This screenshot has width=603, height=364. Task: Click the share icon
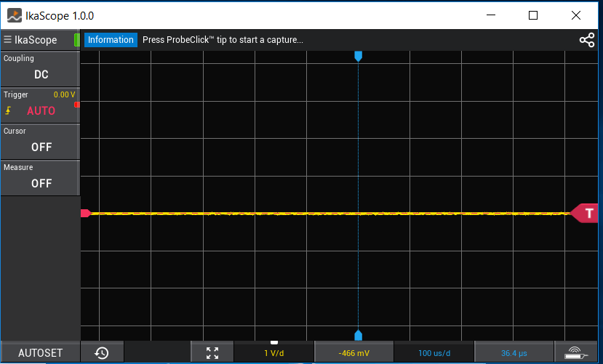click(x=586, y=40)
